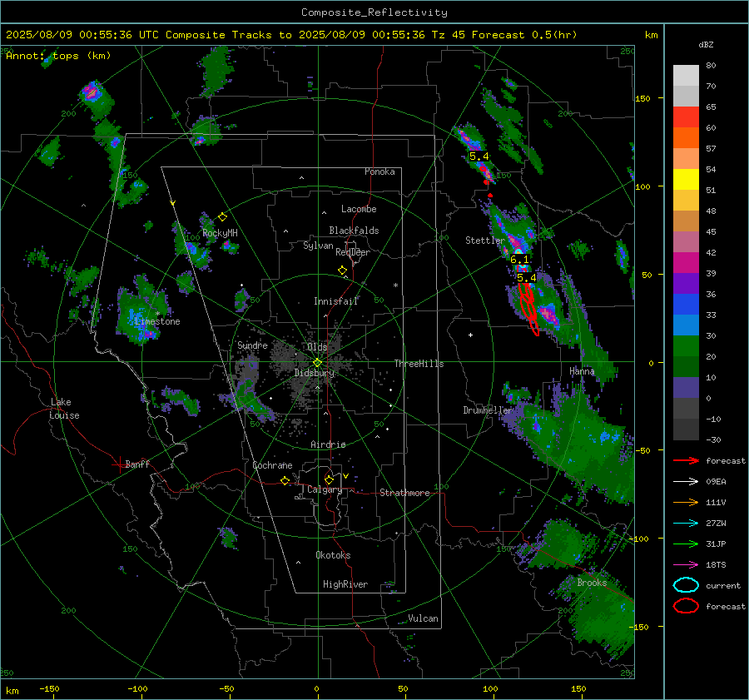
Task: Click the Ponoka city label
Action: (379, 171)
